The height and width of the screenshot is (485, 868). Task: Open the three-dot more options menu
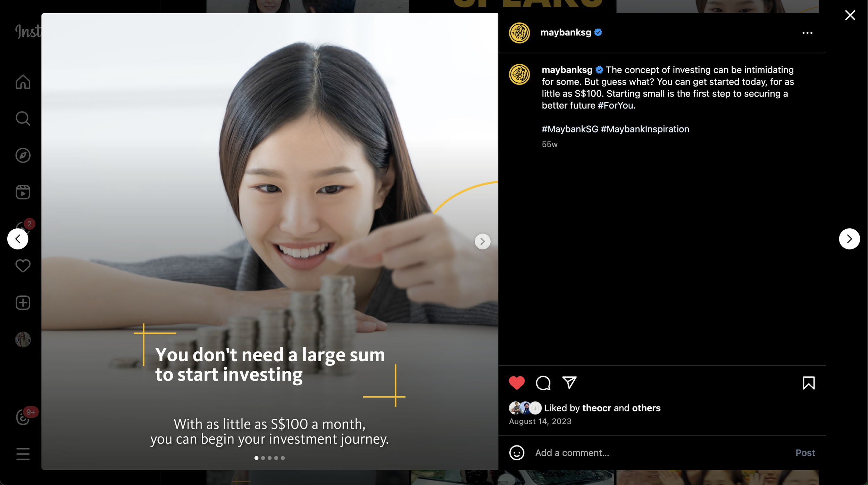point(807,33)
